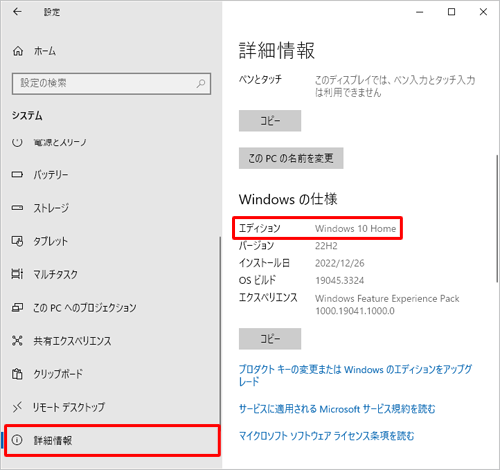The height and width of the screenshot is (470, 500).
Task: Click コピー button under Windows specifications
Action: pos(270,339)
